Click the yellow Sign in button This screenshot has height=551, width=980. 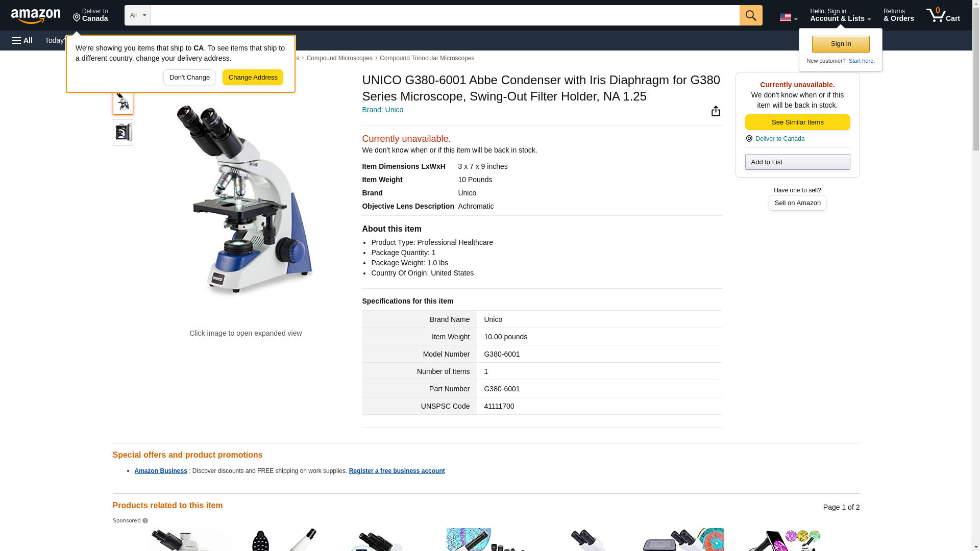click(841, 44)
